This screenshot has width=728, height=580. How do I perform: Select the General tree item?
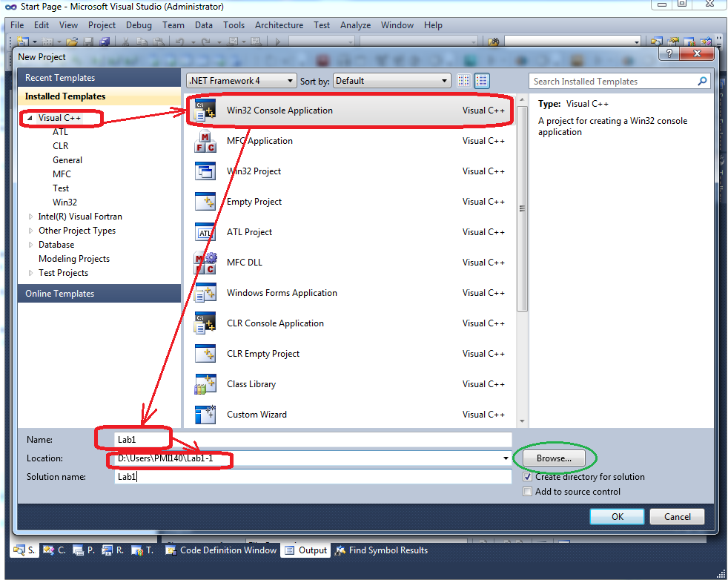(67, 160)
